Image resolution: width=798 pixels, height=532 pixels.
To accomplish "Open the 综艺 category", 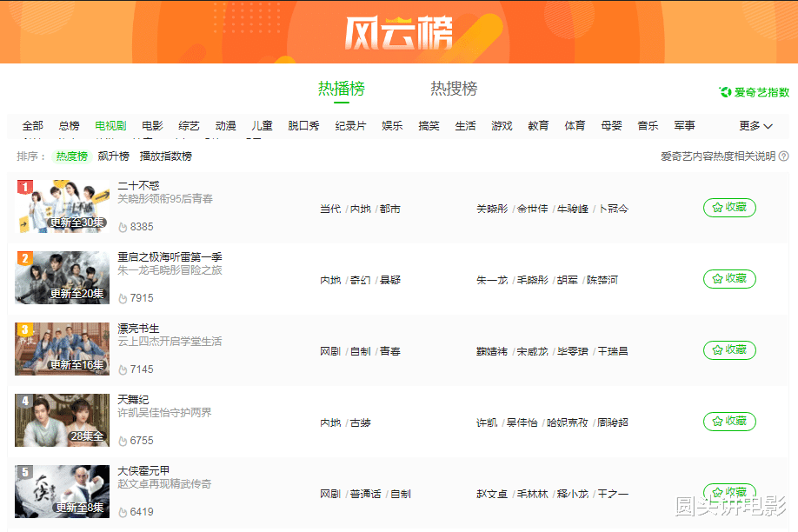I will pos(189,125).
